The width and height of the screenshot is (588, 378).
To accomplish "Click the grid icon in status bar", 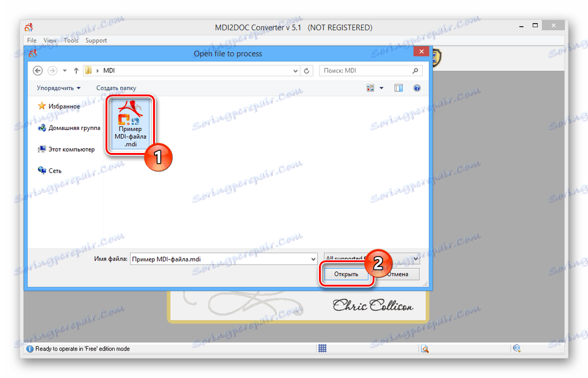I will point(322,348).
